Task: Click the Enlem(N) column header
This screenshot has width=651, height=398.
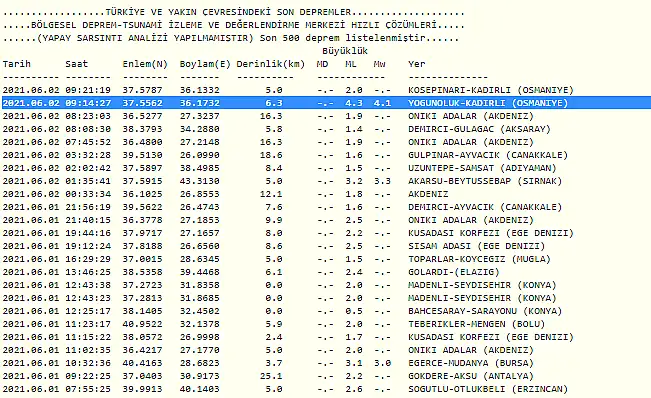Action: 145,64
